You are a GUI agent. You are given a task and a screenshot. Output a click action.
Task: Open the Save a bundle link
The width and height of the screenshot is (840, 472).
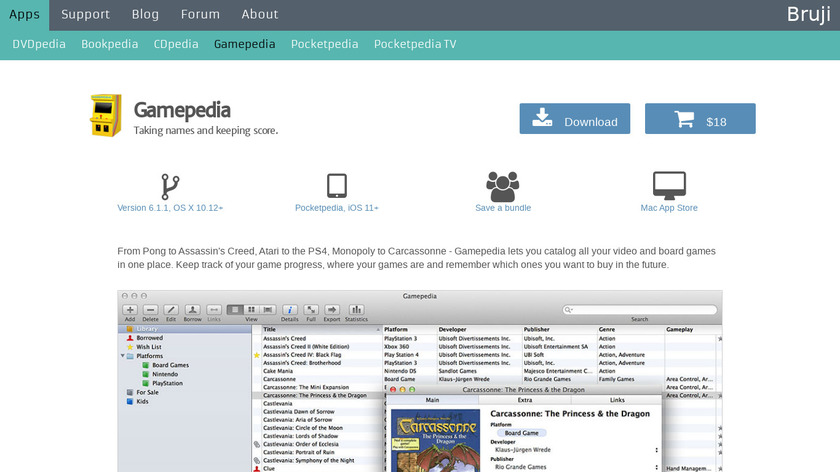[x=502, y=208]
